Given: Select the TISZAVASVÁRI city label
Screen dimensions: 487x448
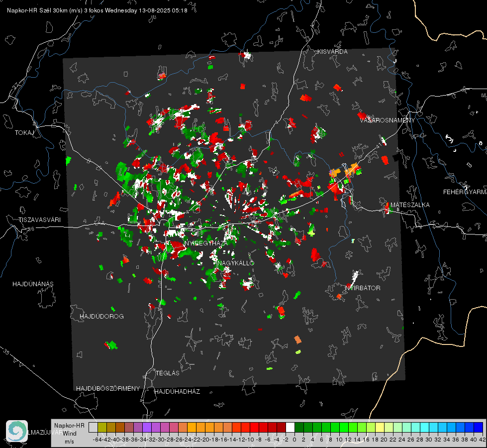Looking at the screenshot, I should click(x=39, y=220).
